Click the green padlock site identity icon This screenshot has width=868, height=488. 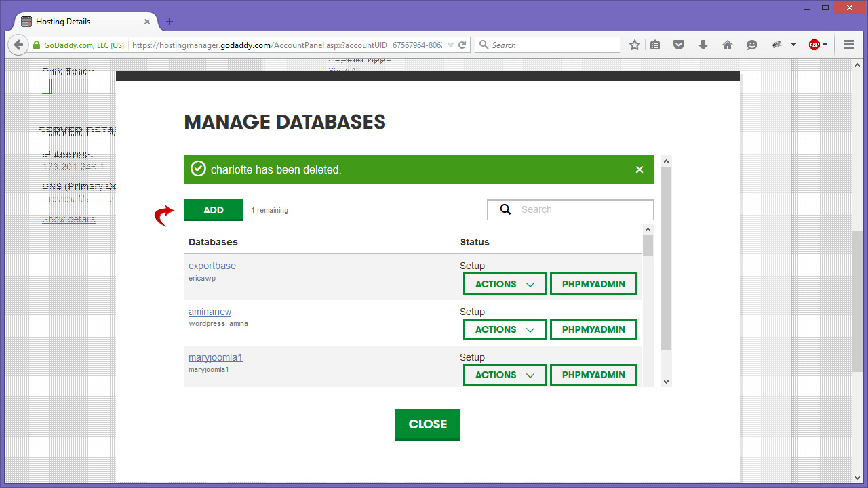coord(37,45)
